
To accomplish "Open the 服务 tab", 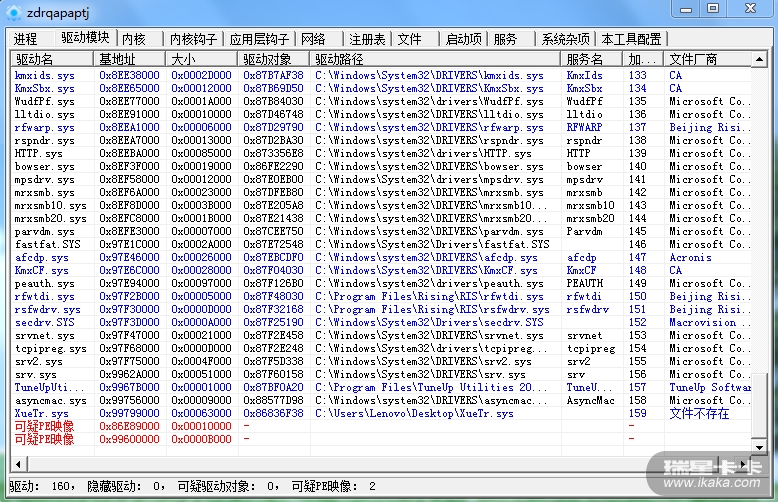I will pyautogui.click(x=506, y=39).
